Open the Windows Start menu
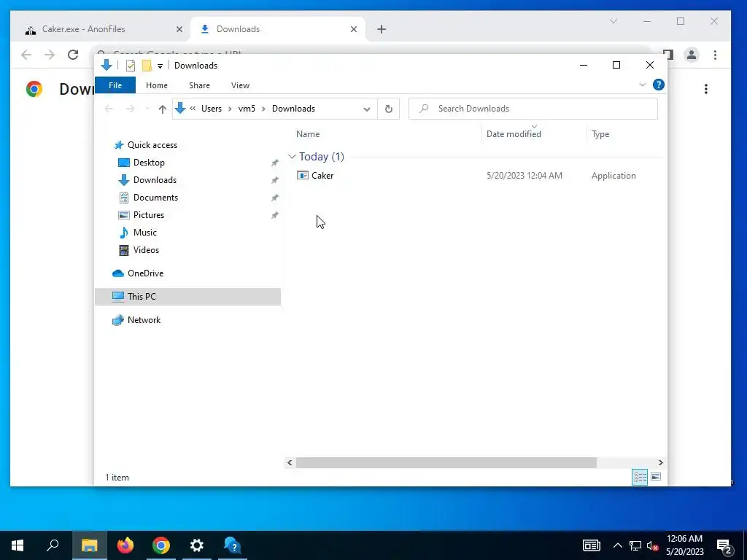Viewport: 747px width, 560px height. coord(18,545)
